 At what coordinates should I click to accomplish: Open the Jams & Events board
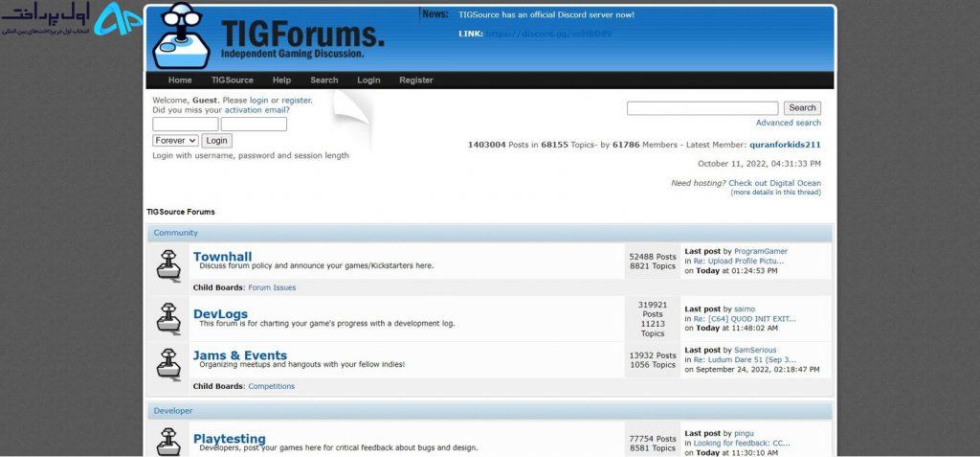point(240,355)
